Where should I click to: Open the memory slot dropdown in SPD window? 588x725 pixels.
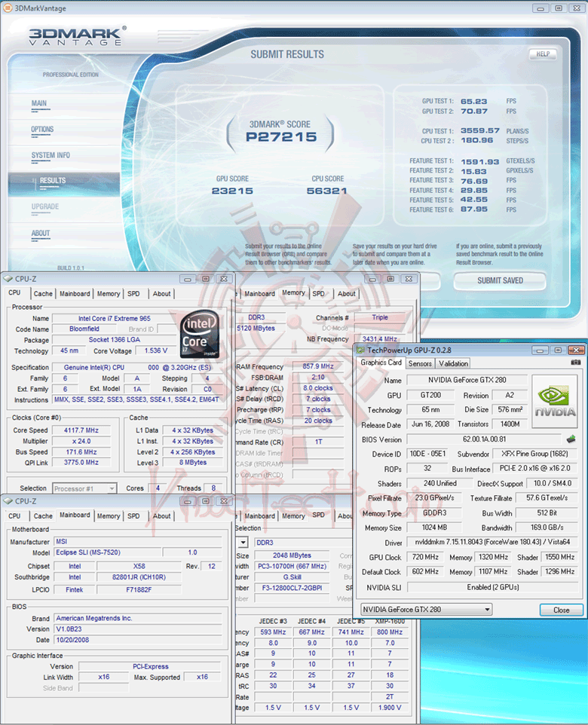point(243,543)
